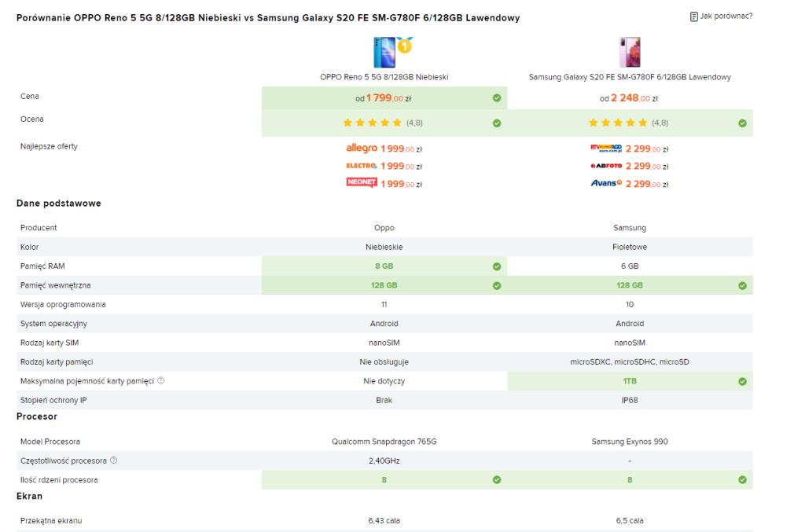The image size is (805, 532).
Task: Click the OPPO star rating
Action: pyautogui.click(x=372, y=123)
